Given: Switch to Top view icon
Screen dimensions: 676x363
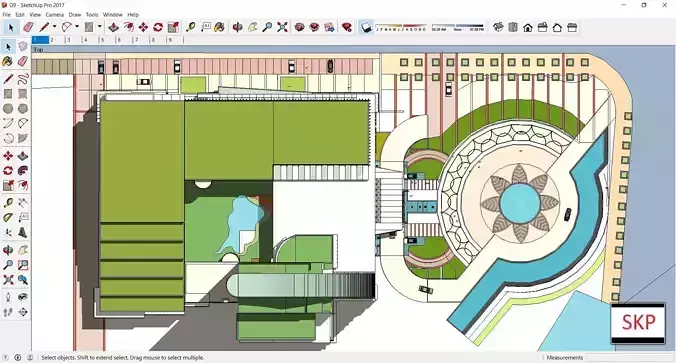Looking at the screenshot, I should pyautogui.click(x=513, y=27).
